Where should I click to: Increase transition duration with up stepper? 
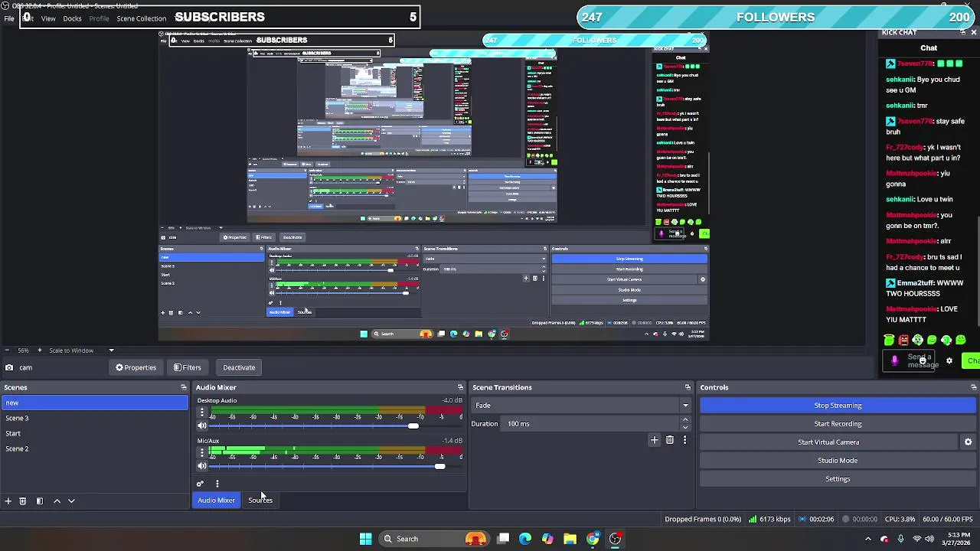click(685, 420)
